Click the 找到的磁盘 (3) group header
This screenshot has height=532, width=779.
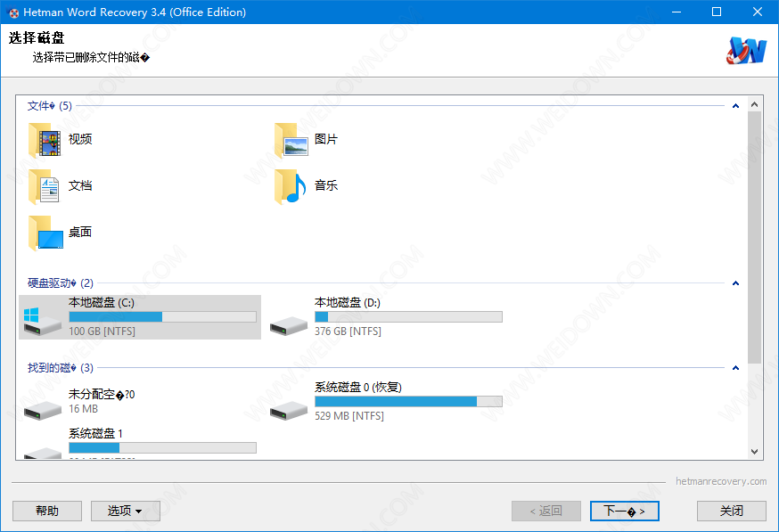[x=60, y=368]
